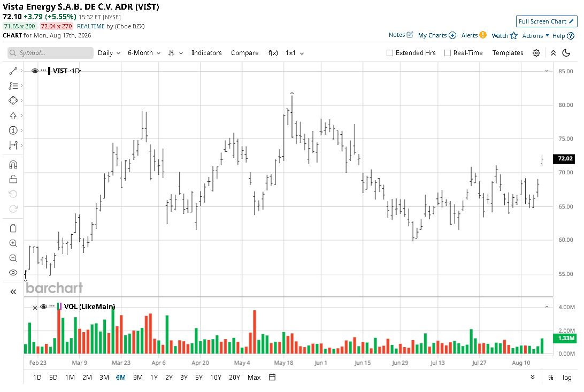The height and width of the screenshot is (392, 584).
Task: Delete drawings with trash icon
Action: [13, 228]
